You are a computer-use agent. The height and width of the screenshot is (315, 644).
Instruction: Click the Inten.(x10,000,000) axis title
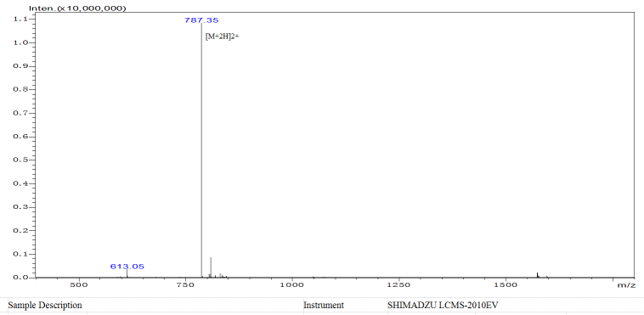(77, 8)
